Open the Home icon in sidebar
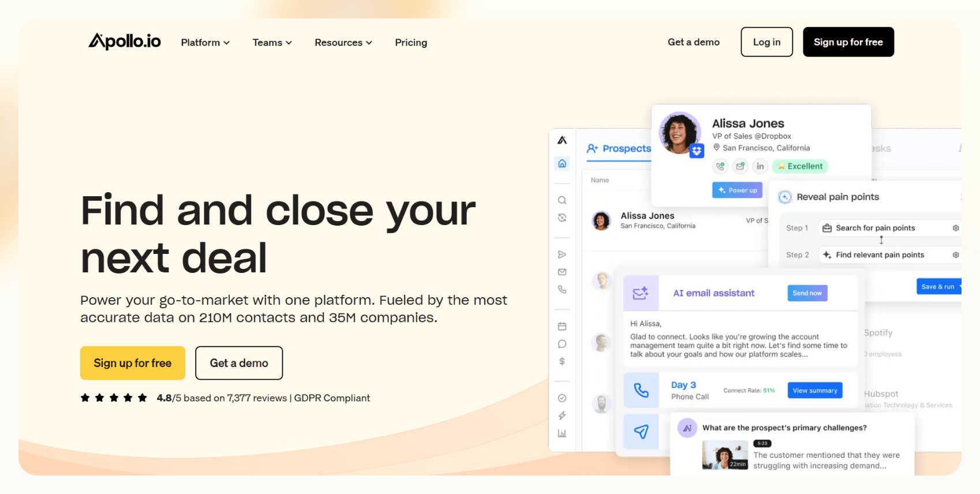Image resolution: width=980 pixels, height=494 pixels. [x=562, y=163]
